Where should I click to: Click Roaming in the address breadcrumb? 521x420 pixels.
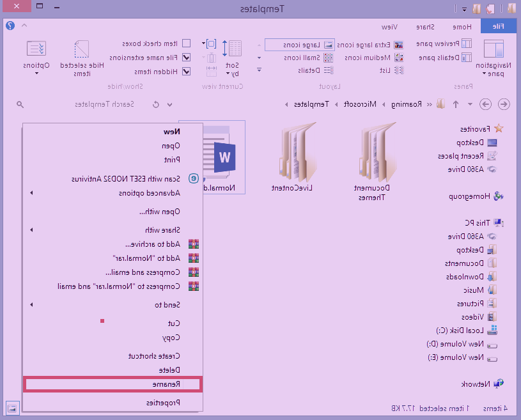[410, 104]
